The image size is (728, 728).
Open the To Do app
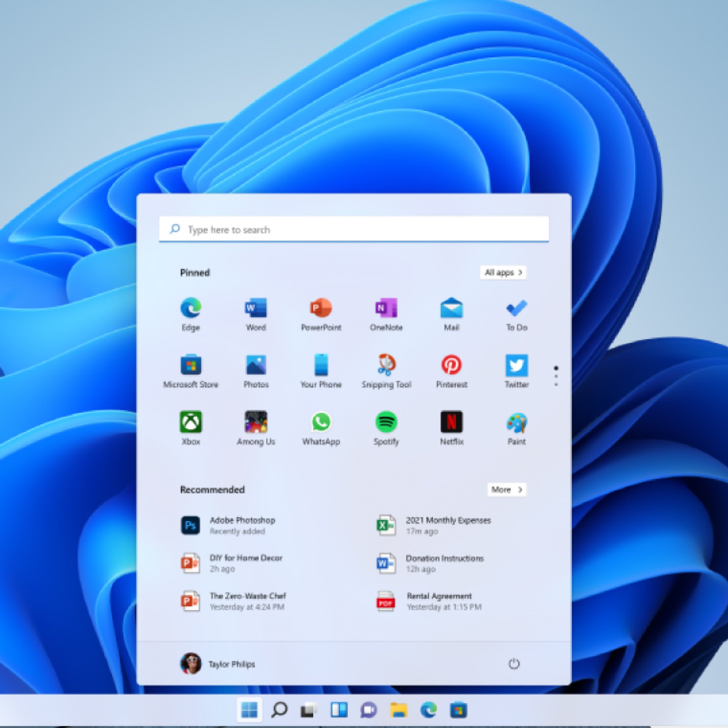tap(516, 308)
